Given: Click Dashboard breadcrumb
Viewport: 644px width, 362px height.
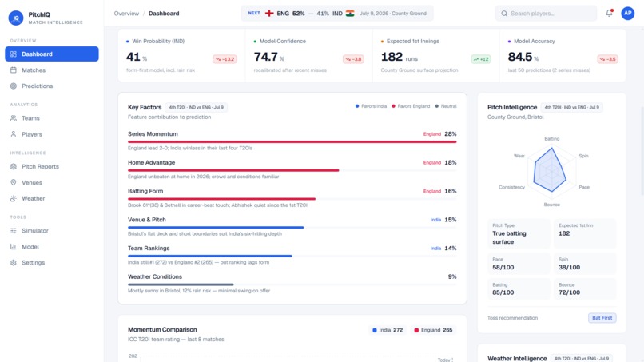Looking at the screenshot, I should (164, 14).
